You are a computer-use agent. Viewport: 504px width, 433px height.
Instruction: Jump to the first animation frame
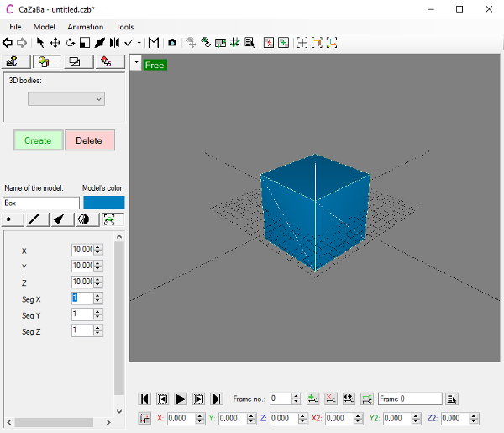(144, 399)
